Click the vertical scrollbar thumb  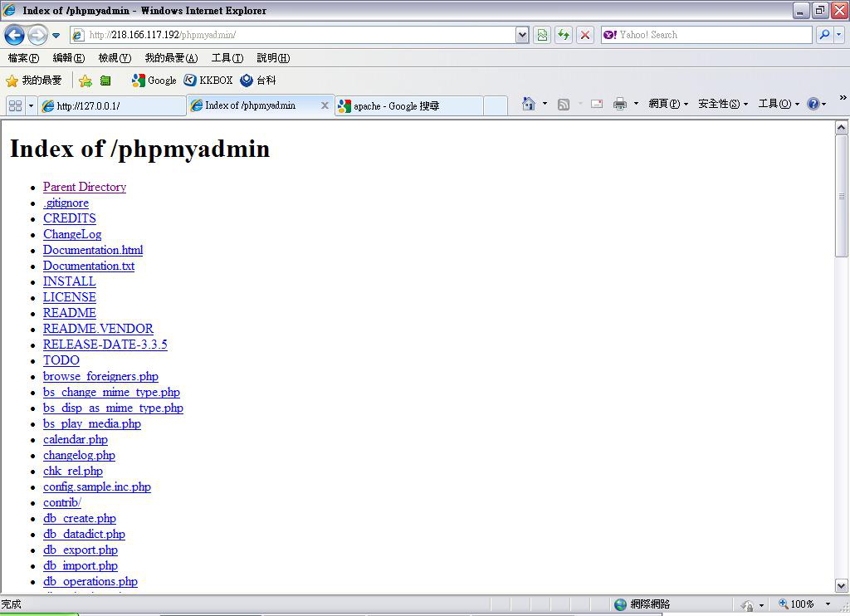(x=842, y=196)
